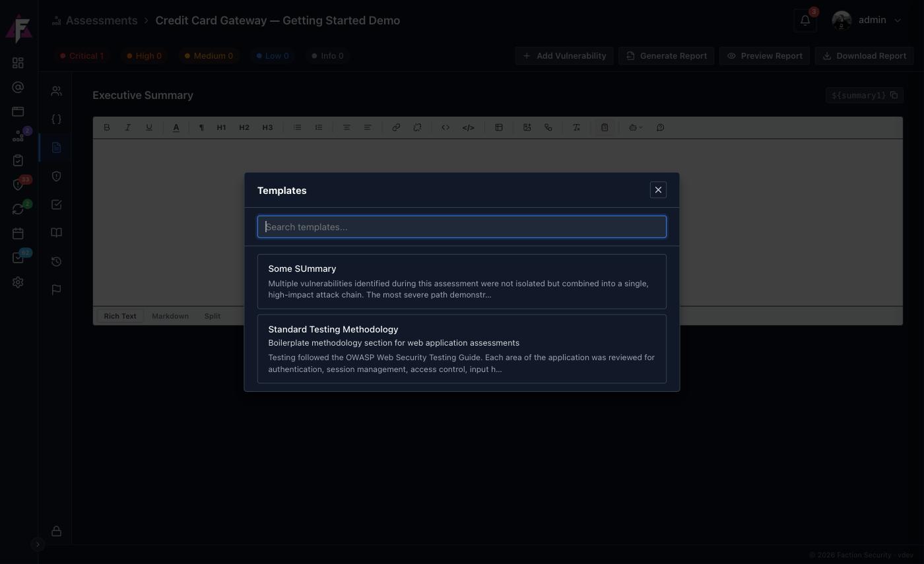Expand the left sidebar with the chevron

[38, 544]
